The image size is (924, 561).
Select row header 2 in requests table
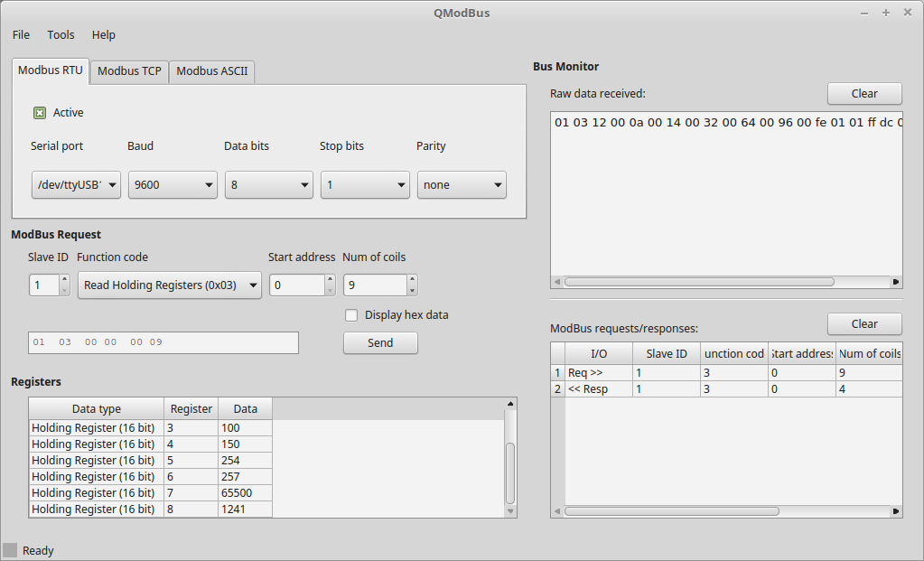click(x=557, y=389)
